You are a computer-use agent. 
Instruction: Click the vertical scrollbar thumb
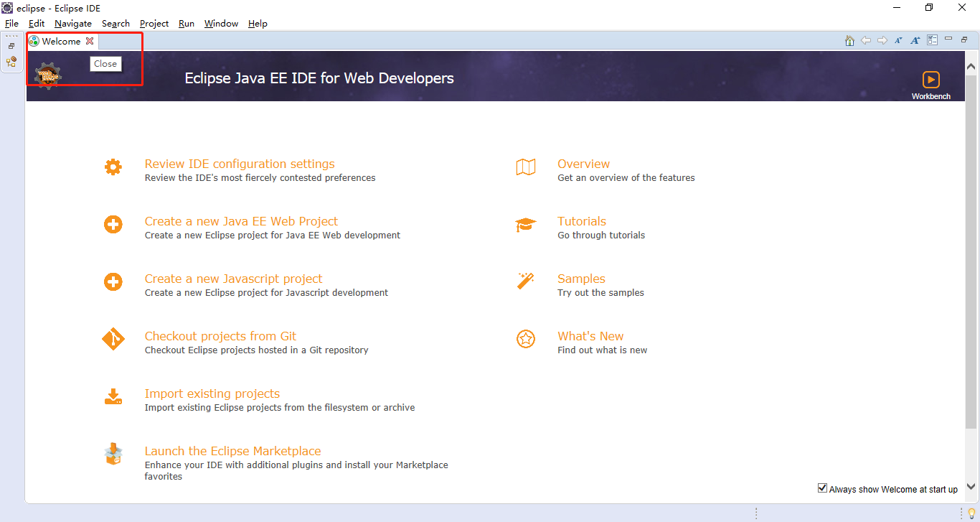pos(971,251)
